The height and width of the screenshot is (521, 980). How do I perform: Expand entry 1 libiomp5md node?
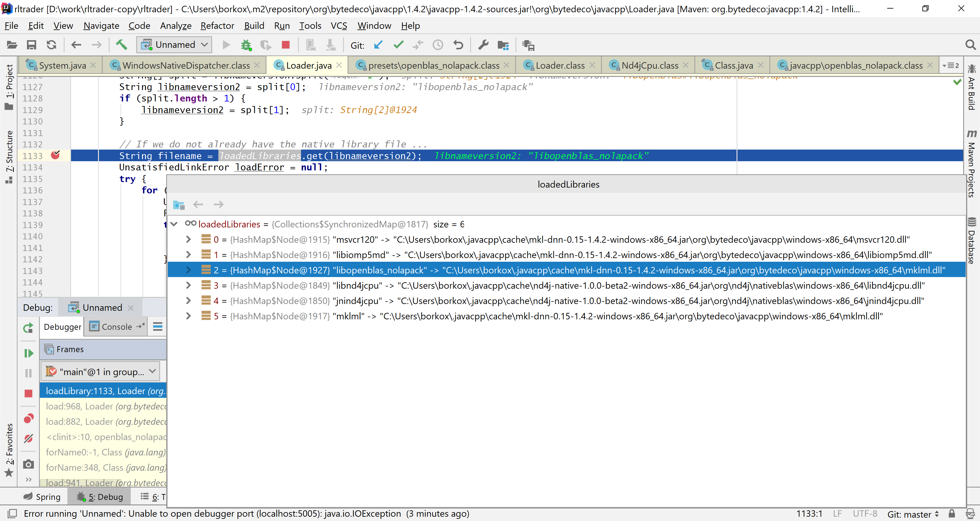[x=188, y=254]
